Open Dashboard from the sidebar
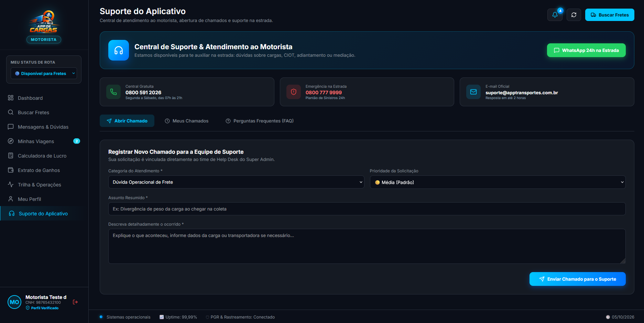The width and height of the screenshot is (644, 323). click(44, 98)
